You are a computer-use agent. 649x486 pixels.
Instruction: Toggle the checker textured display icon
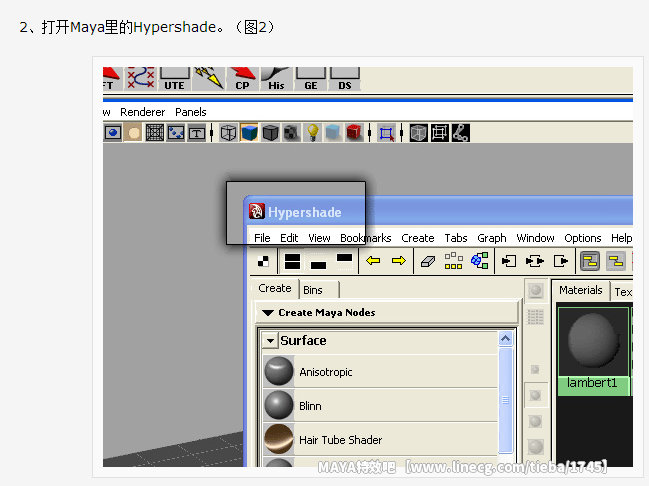coord(291,133)
